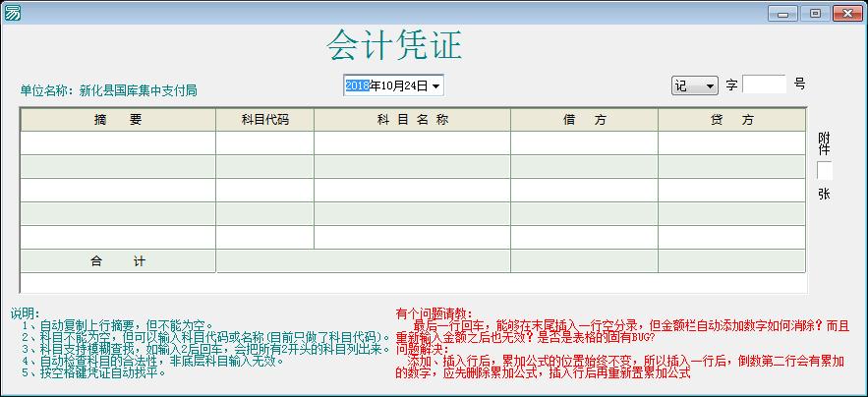Close the accounting voucher window
868x397 pixels.
pos(846,13)
